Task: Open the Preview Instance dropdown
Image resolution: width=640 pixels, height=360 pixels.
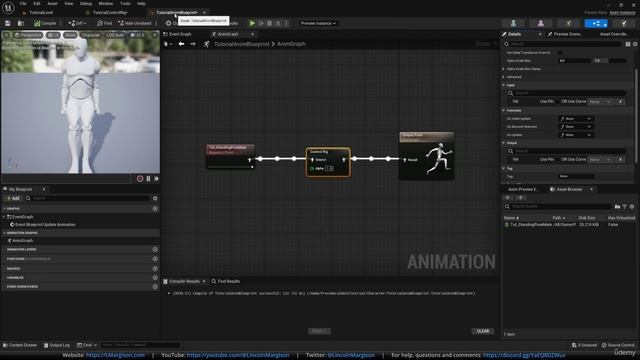Action: (318, 23)
